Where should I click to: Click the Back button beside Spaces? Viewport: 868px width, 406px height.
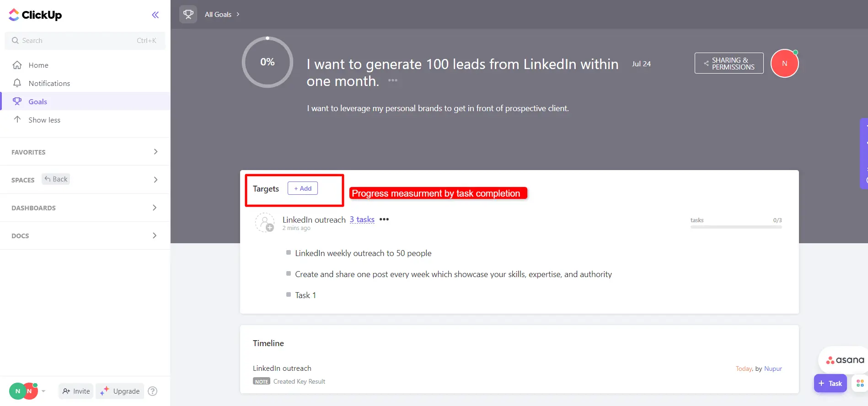coord(56,179)
